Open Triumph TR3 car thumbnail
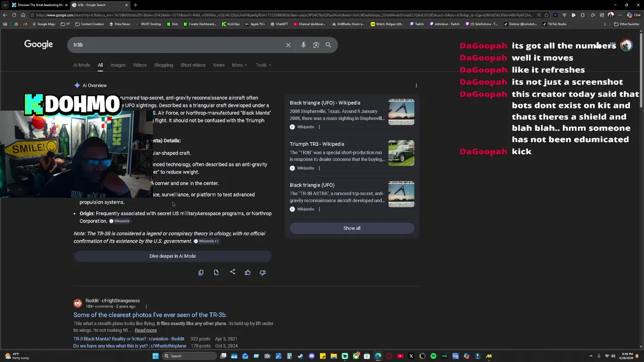This screenshot has width=644, height=362. 401,153
